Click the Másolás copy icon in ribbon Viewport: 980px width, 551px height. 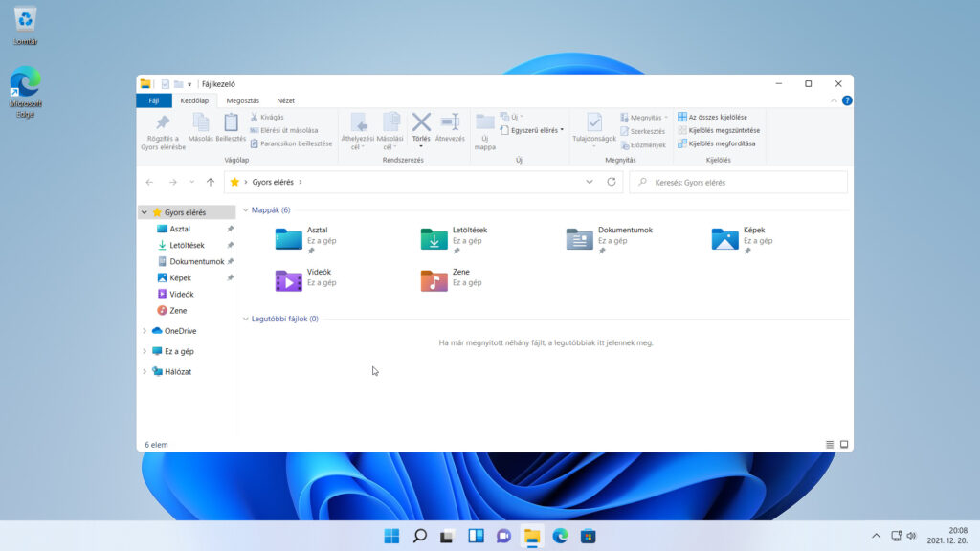click(x=201, y=122)
